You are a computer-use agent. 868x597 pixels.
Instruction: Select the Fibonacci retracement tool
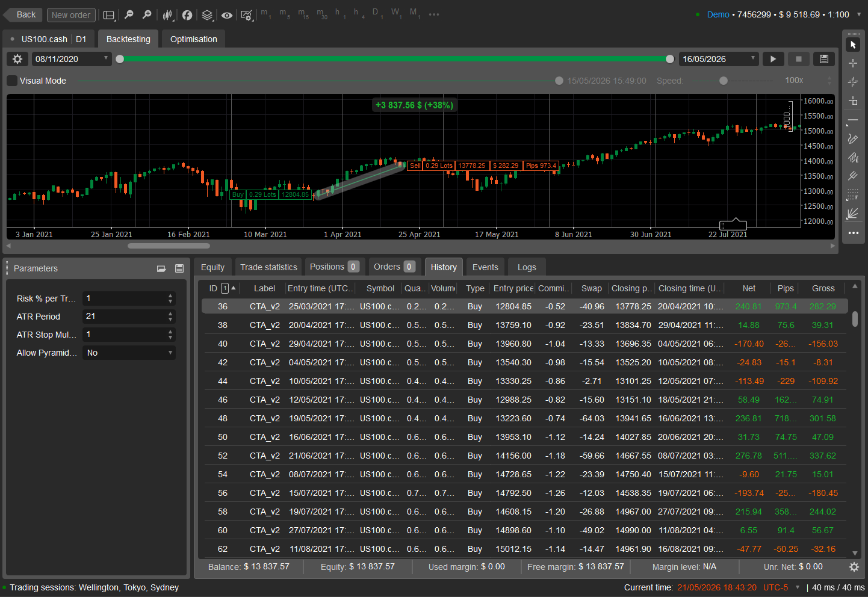point(853,195)
